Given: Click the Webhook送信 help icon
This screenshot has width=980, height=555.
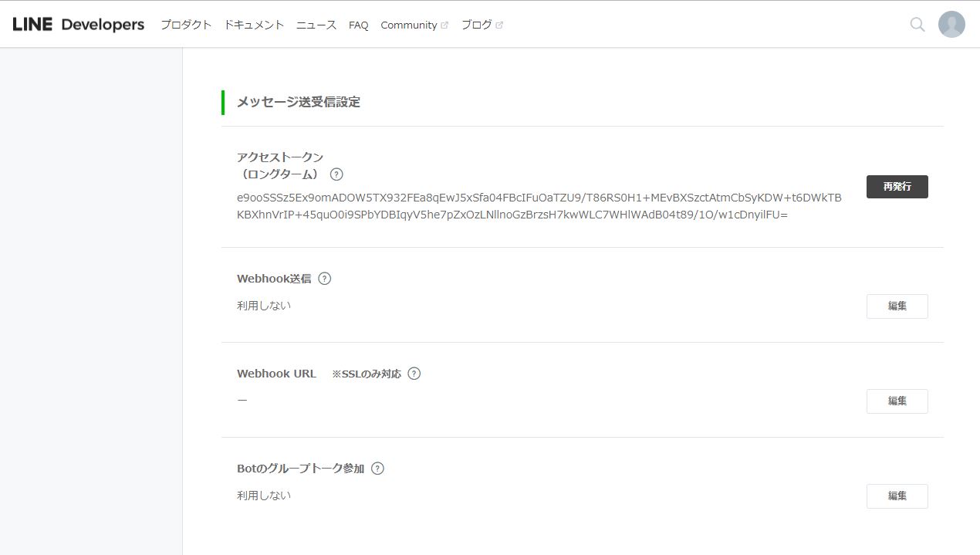Looking at the screenshot, I should coord(324,278).
